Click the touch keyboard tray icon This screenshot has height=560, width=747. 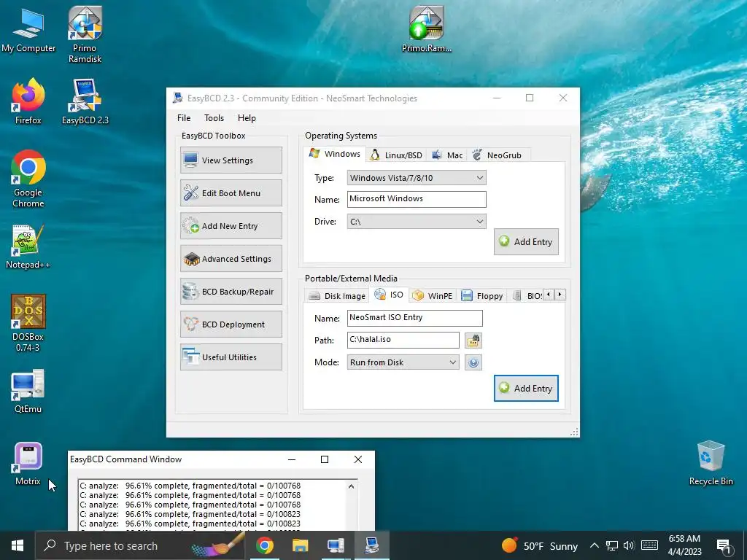pyautogui.click(x=649, y=545)
